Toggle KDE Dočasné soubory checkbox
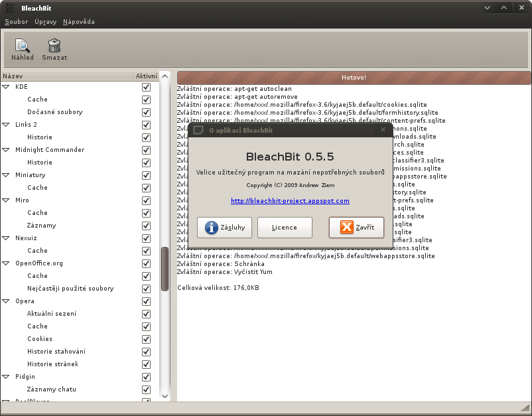532x416 pixels. (146, 112)
